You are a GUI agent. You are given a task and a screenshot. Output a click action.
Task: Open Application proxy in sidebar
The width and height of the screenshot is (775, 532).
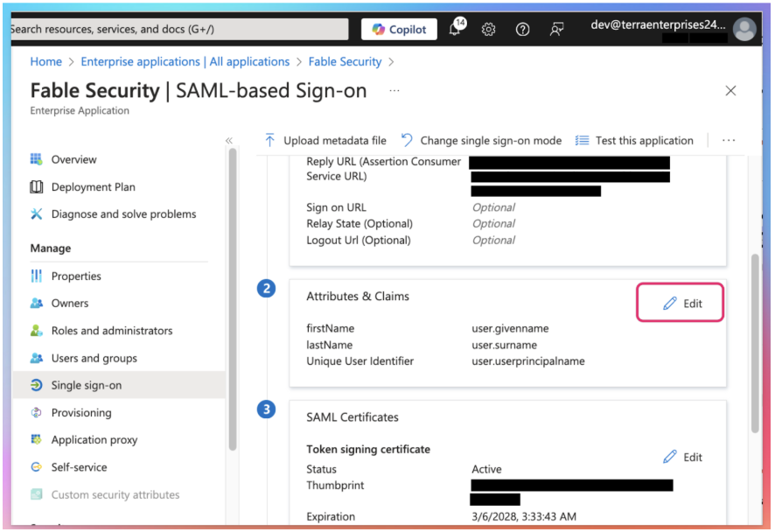94,439
